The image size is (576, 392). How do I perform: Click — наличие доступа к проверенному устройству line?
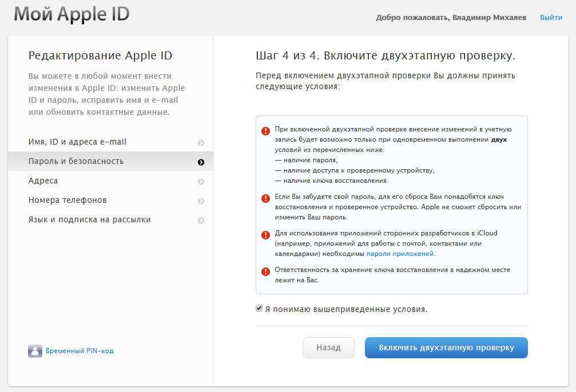[x=355, y=170]
